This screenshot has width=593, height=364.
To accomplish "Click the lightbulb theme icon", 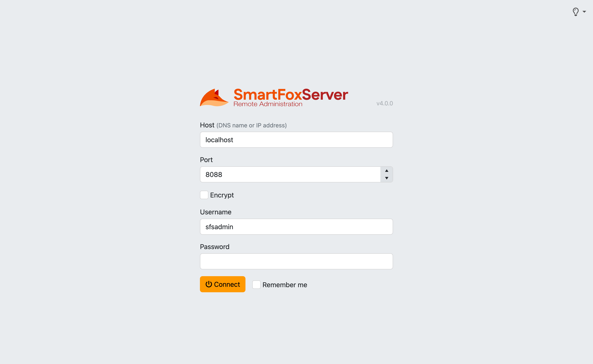I will [x=575, y=12].
